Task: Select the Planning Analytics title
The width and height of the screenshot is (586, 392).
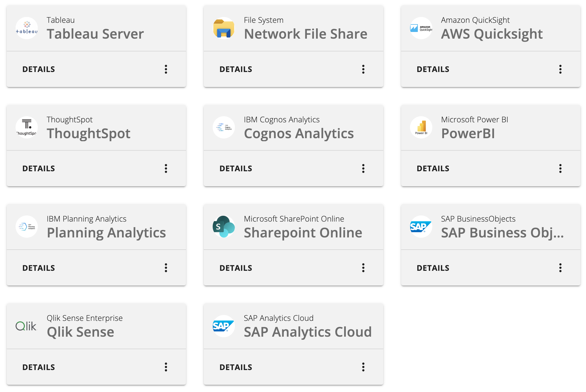Action: [106, 233]
